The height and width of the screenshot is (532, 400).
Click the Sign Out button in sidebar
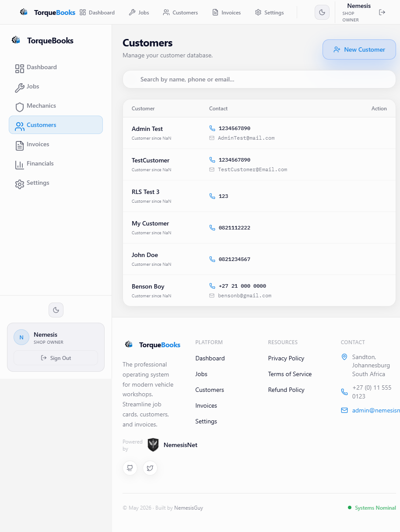(x=56, y=358)
